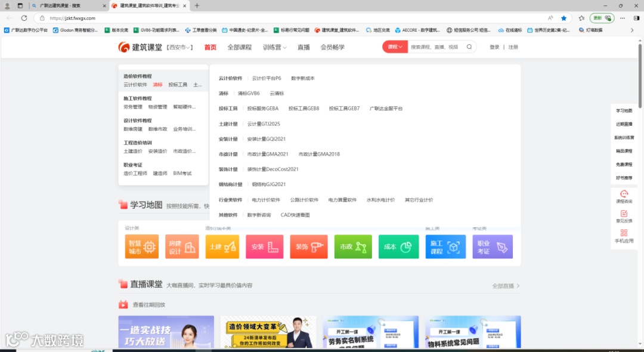Open the 成本 learning map tile
Viewport: 644px width, 352px height.
[x=398, y=246]
